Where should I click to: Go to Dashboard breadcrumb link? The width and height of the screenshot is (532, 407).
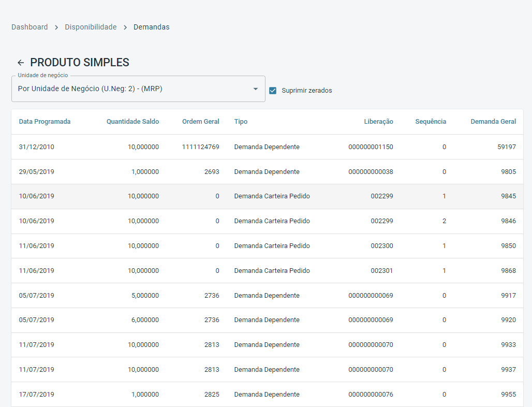click(x=29, y=27)
